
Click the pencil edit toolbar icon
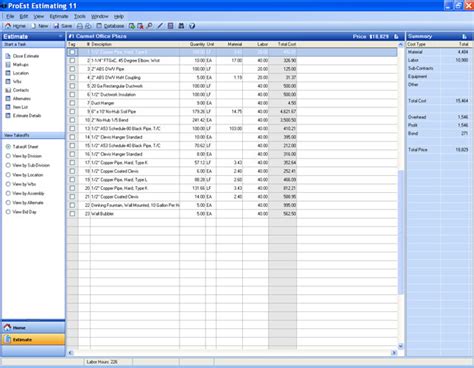160,26
